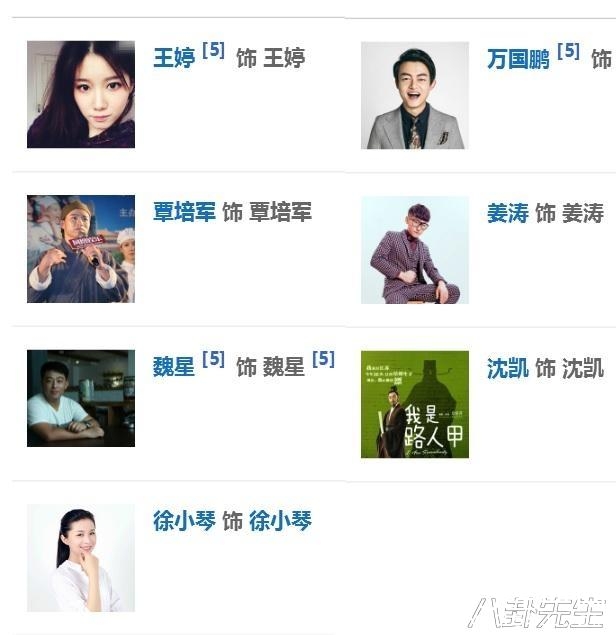The height and width of the screenshot is (635, 616).
Task: Click the 八卦先生 watermark logo
Action: point(537,612)
